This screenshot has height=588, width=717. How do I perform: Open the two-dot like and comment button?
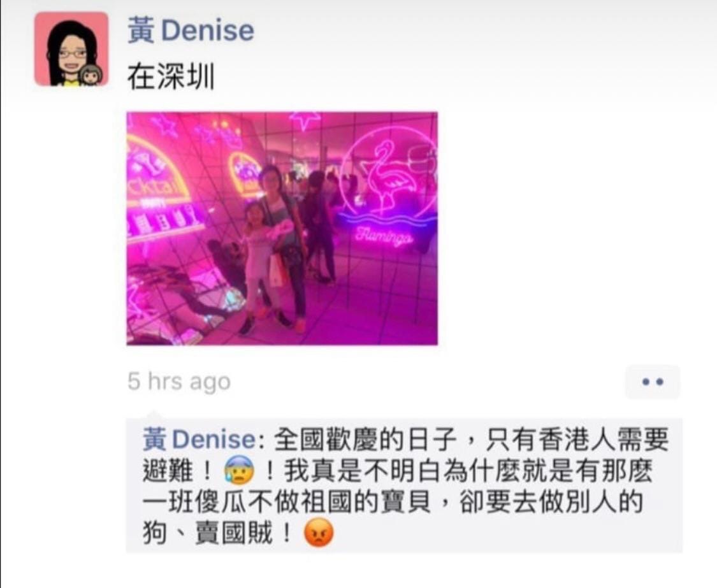pos(653,382)
